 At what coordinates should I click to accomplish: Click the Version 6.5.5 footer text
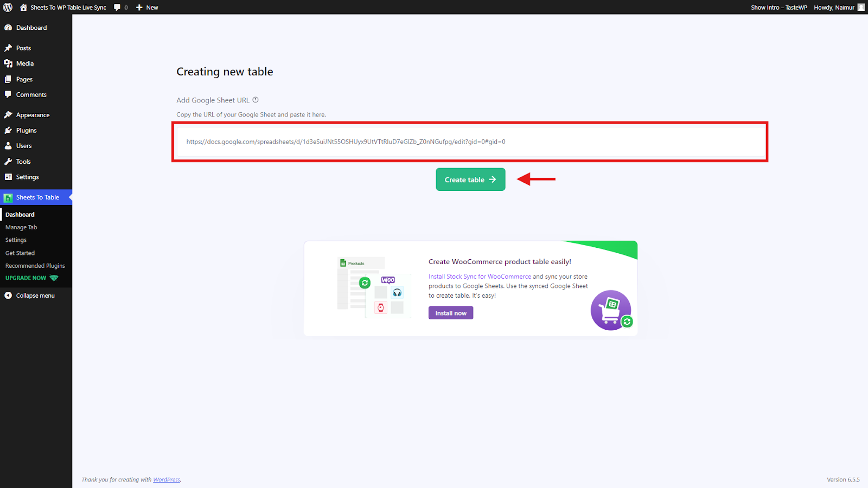(x=843, y=480)
